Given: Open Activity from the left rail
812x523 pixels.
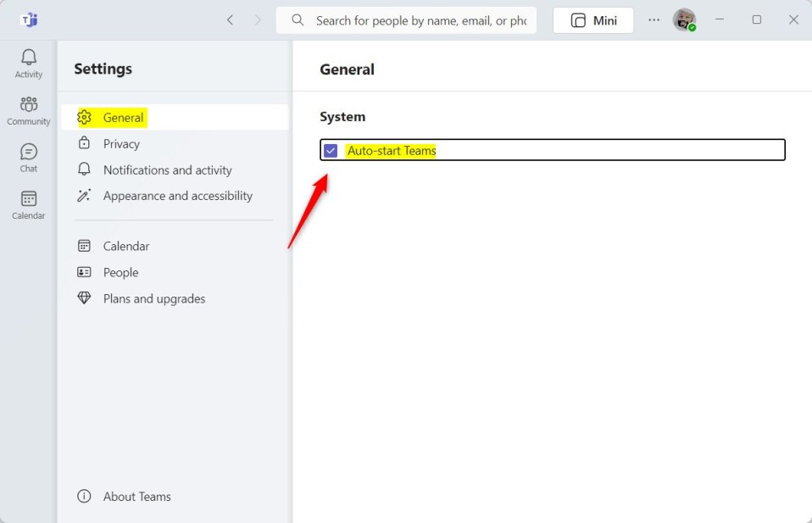Looking at the screenshot, I should 29,64.
